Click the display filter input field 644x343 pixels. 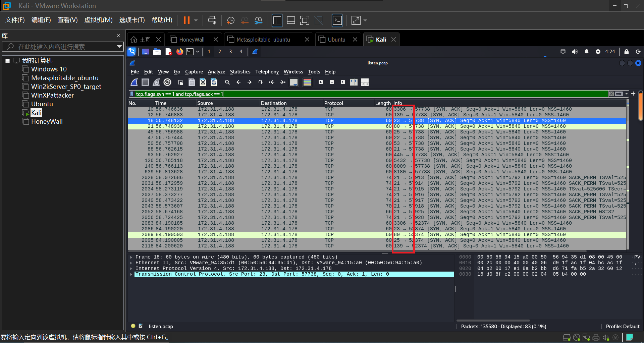[371, 94]
